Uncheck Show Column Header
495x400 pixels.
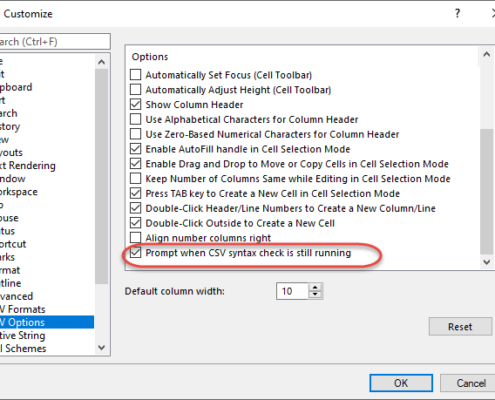135,104
